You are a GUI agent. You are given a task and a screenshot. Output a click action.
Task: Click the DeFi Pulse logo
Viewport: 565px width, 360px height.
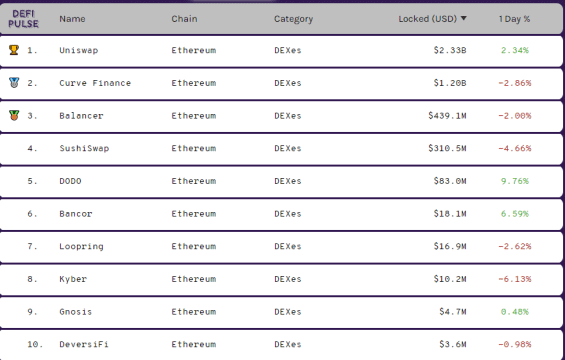coord(23,19)
